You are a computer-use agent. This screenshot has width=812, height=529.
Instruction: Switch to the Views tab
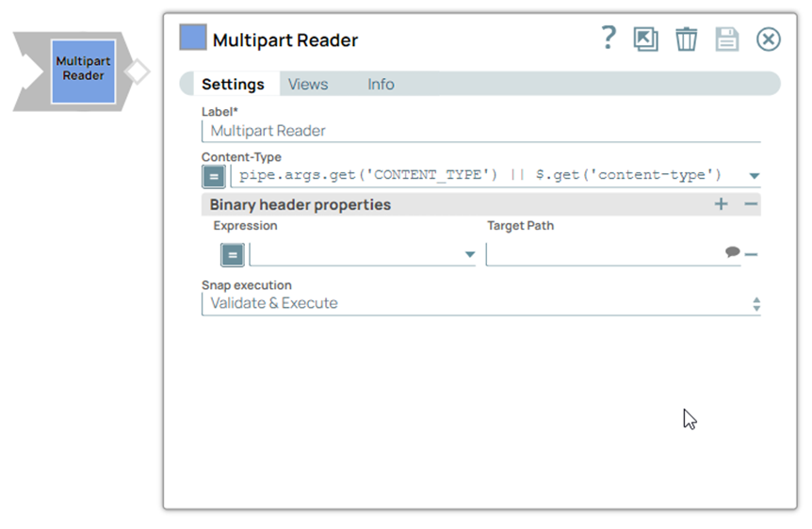308,85
